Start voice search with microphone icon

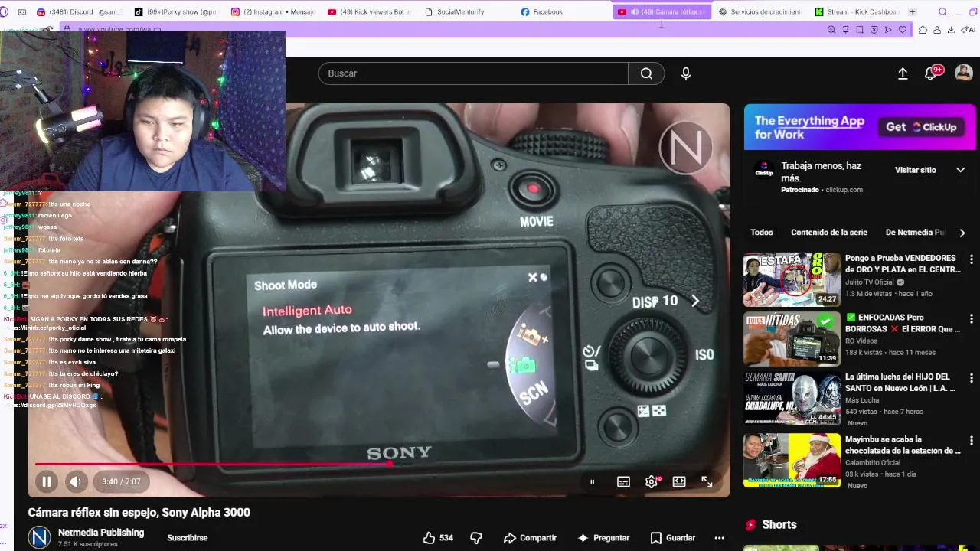[685, 73]
